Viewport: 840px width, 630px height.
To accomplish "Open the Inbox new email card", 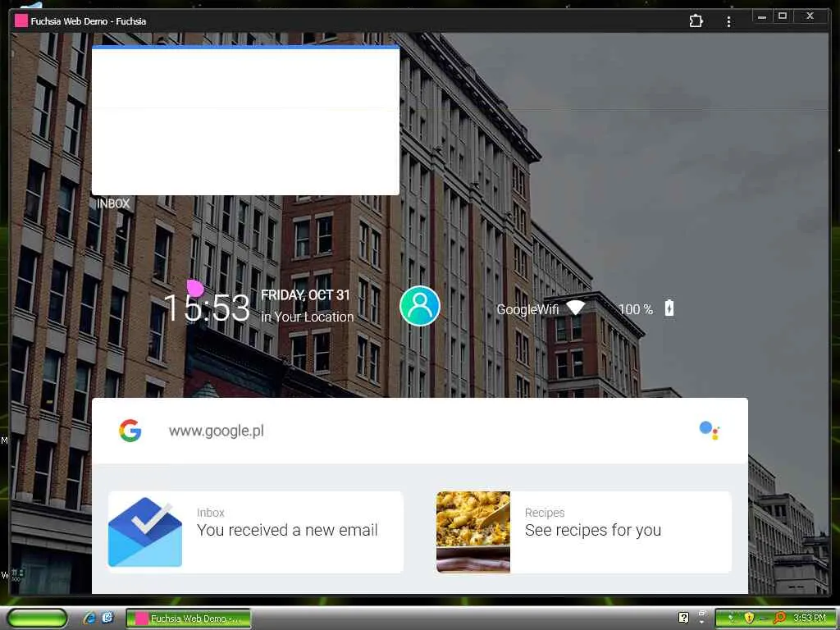I will (256, 532).
